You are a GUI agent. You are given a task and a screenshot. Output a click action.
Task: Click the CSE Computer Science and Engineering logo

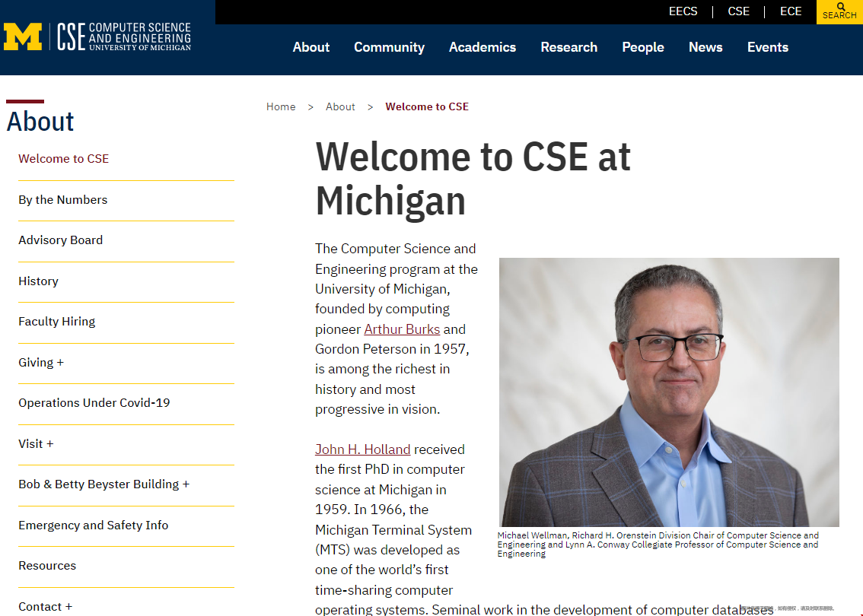[x=125, y=37]
